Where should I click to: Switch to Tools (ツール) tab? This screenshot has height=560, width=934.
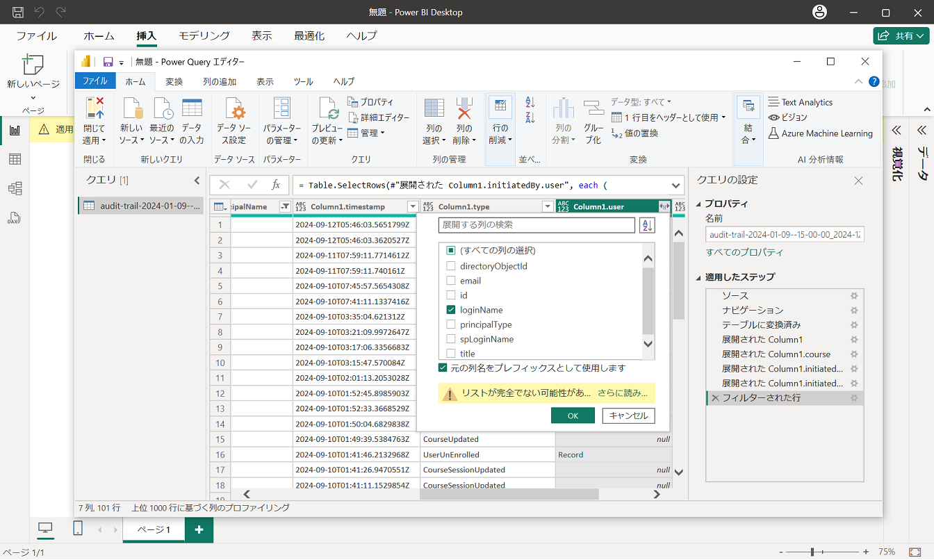pos(303,81)
